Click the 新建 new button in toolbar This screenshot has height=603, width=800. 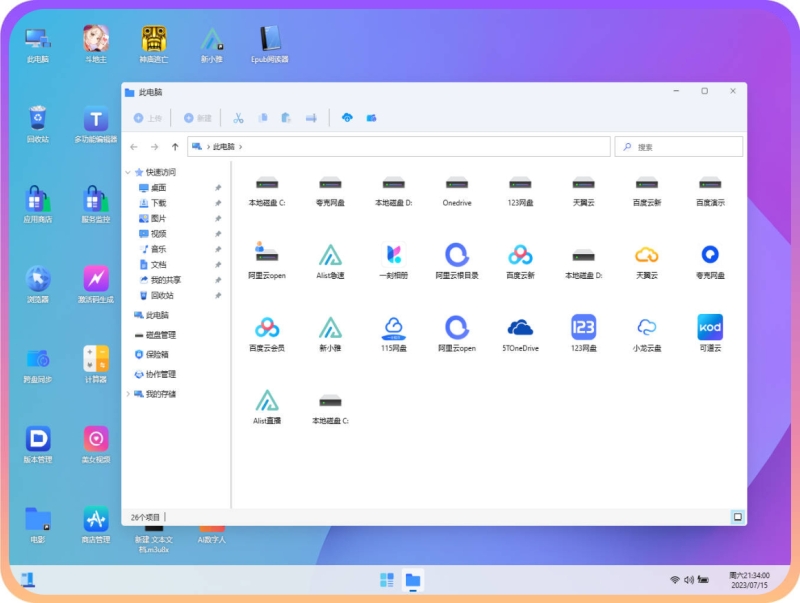click(x=197, y=118)
